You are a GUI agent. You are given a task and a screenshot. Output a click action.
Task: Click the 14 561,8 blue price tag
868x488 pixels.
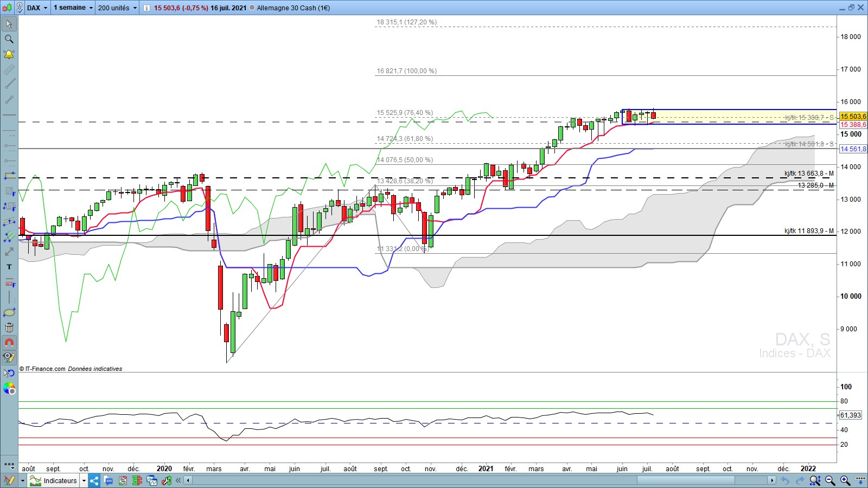point(853,149)
